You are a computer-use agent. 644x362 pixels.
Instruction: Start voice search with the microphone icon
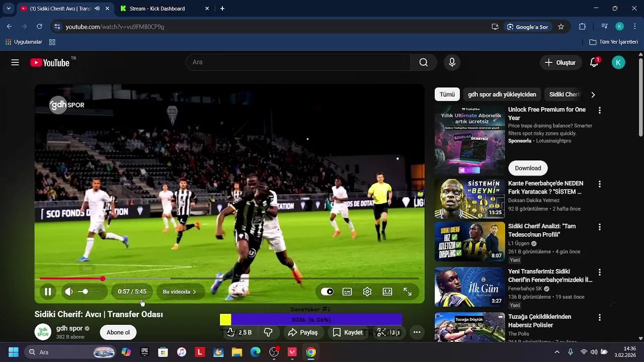click(452, 62)
